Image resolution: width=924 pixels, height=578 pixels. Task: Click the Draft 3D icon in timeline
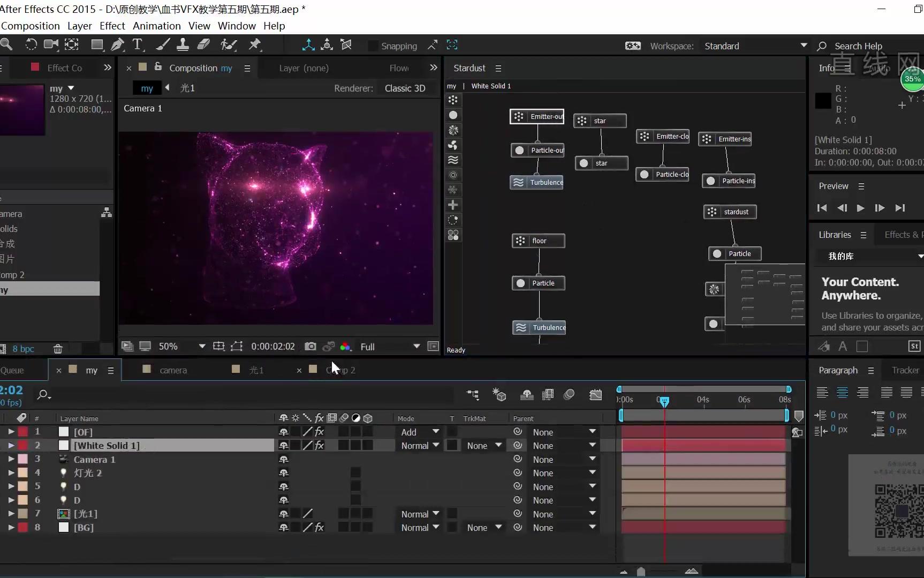point(499,395)
